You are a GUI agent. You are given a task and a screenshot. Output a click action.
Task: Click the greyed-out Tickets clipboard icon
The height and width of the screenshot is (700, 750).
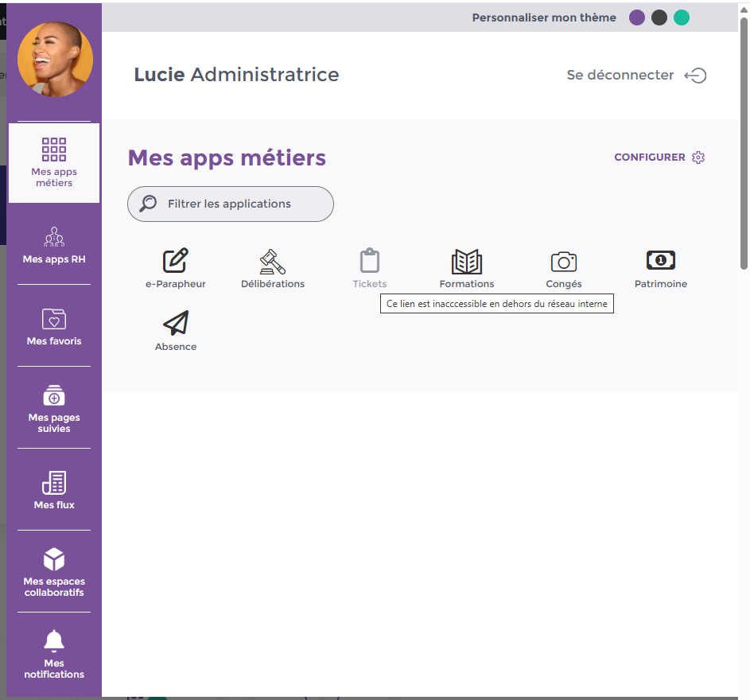[370, 261]
